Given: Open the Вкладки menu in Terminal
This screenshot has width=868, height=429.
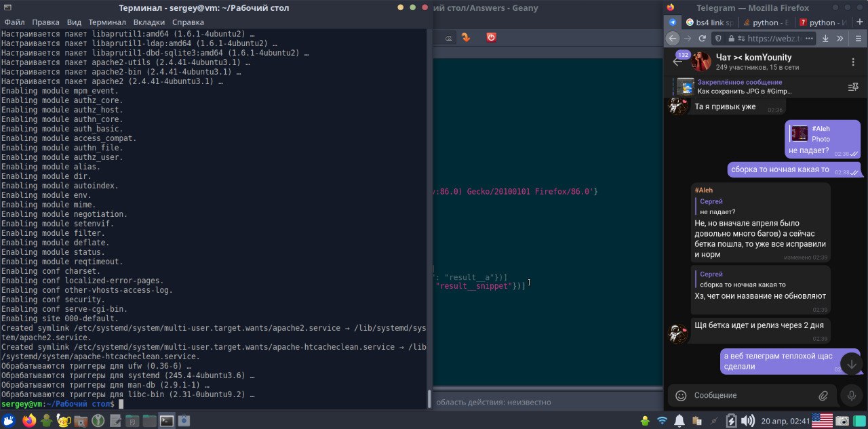Looking at the screenshot, I should 149,22.
